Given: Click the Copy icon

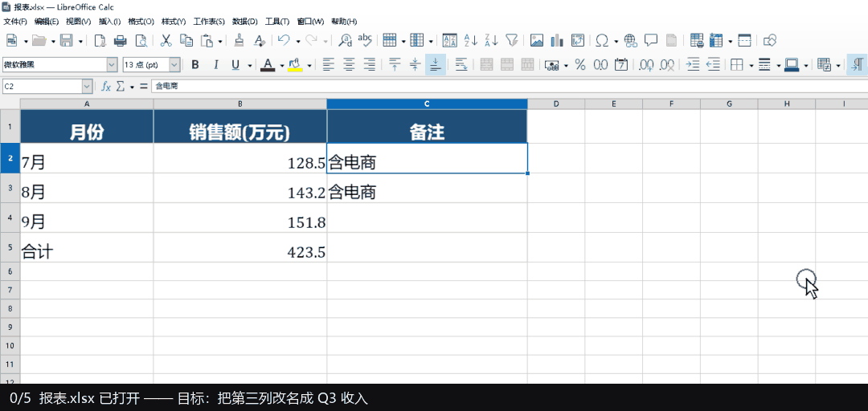Looking at the screenshot, I should coord(186,40).
